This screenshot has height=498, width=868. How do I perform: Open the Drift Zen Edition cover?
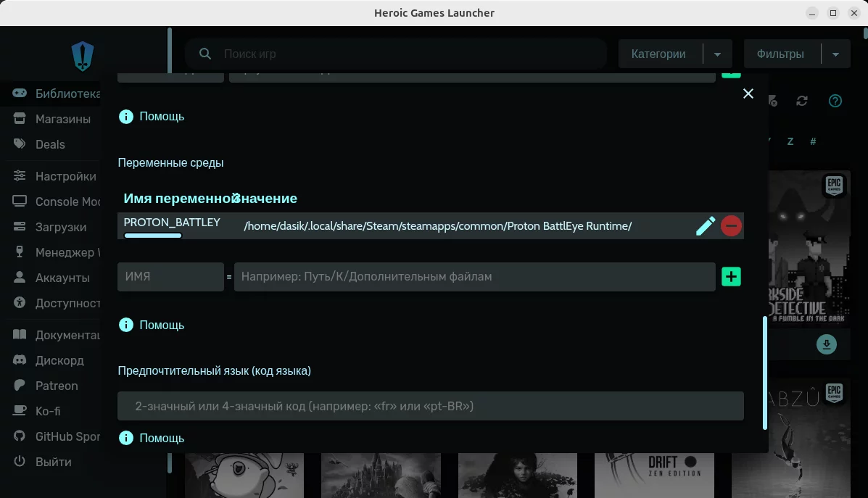[x=654, y=476]
